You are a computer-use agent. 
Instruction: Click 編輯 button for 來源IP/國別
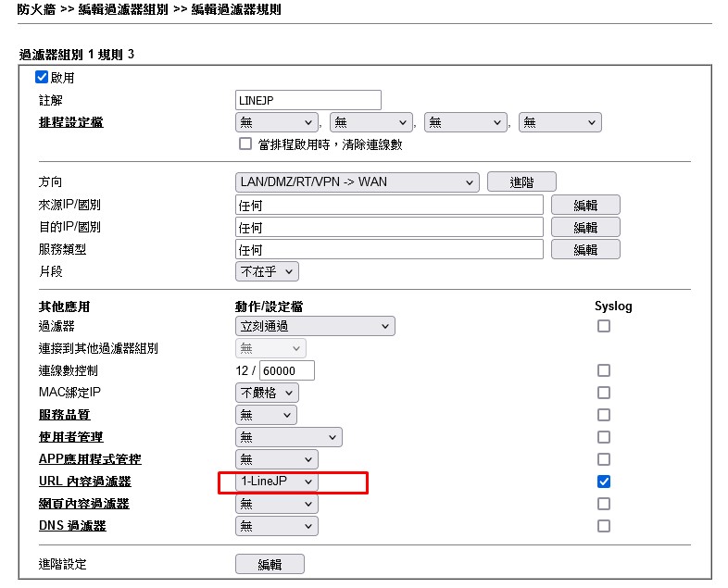coord(585,205)
